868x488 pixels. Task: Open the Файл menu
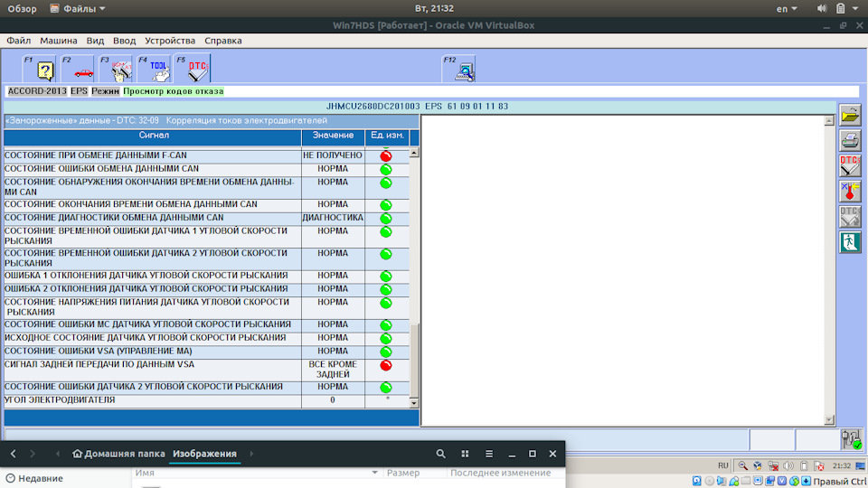coord(18,41)
